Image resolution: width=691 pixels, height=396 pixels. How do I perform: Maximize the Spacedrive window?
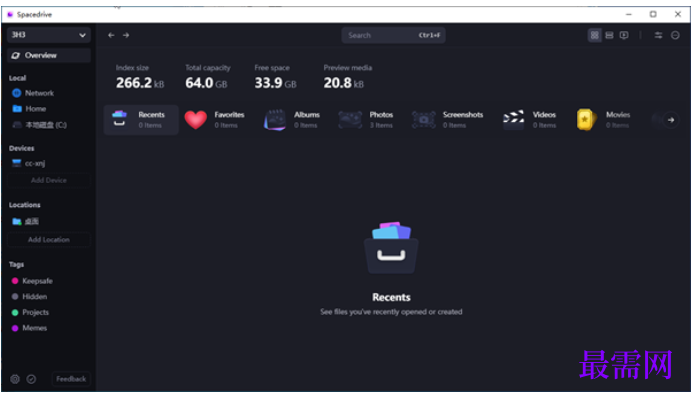coord(653,15)
